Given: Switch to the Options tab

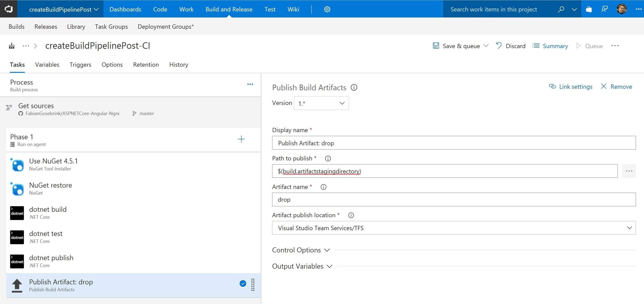Looking at the screenshot, I should [112, 65].
